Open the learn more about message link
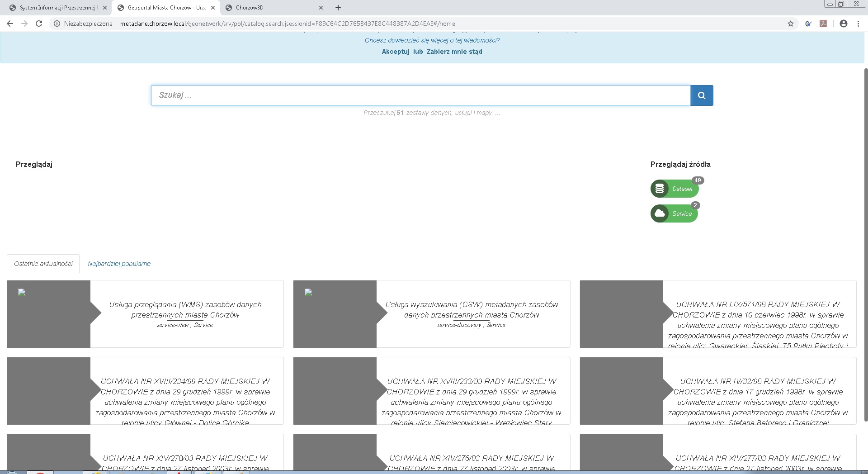The height and width of the screenshot is (474, 868). click(x=432, y=40)
